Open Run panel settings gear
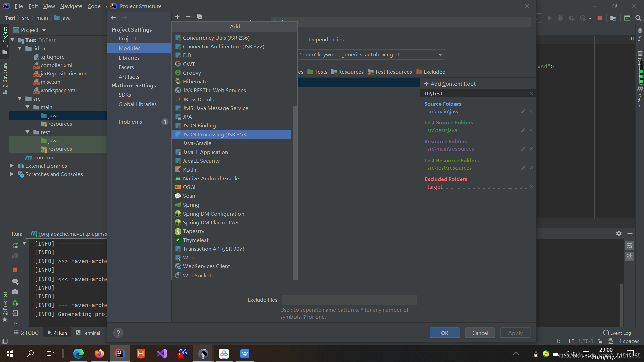This screenshot has height=362, width=644. pos(619,233)
